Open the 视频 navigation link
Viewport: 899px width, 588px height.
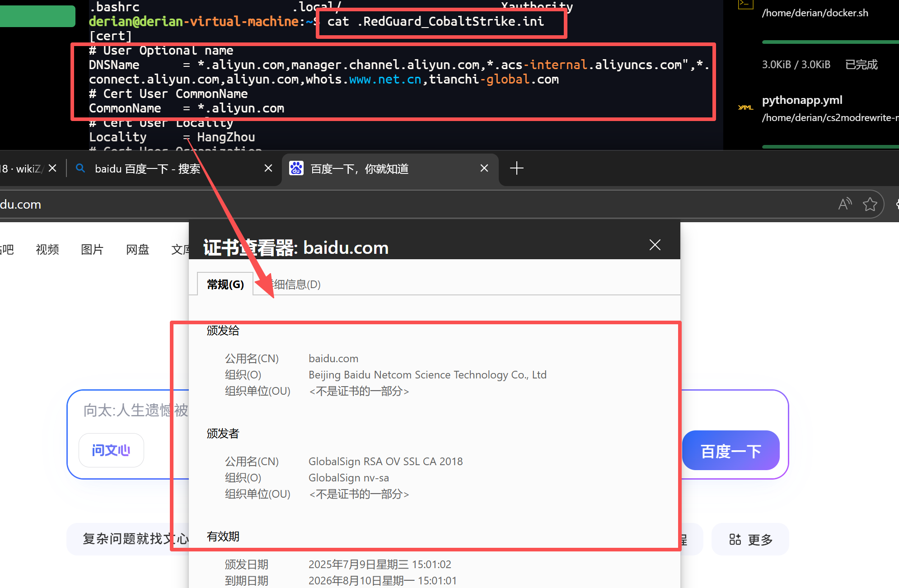[47, 250]
